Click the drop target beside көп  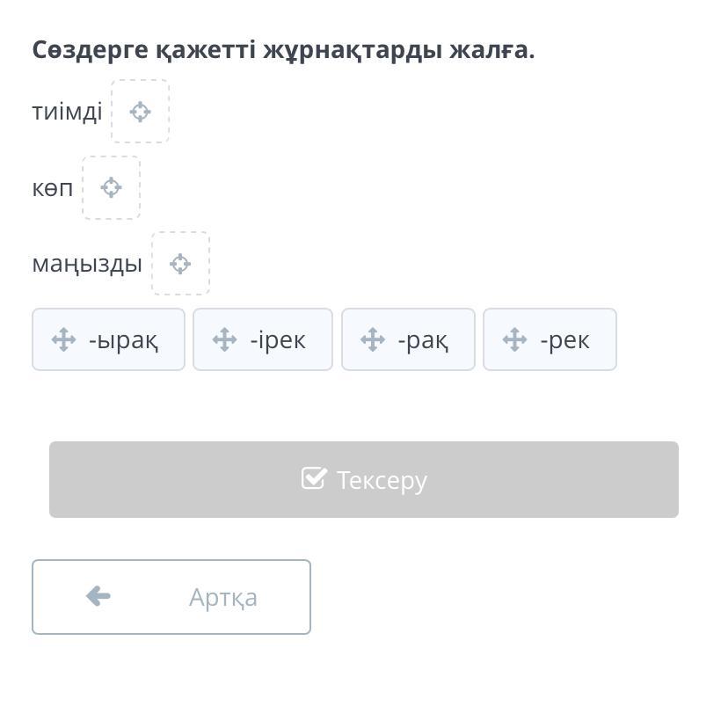pos(111,187)
